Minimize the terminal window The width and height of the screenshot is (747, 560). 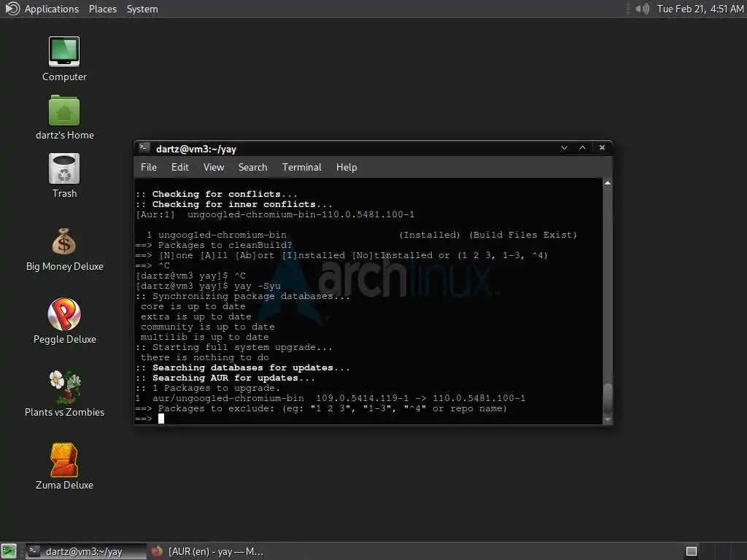tap(564, 147)
